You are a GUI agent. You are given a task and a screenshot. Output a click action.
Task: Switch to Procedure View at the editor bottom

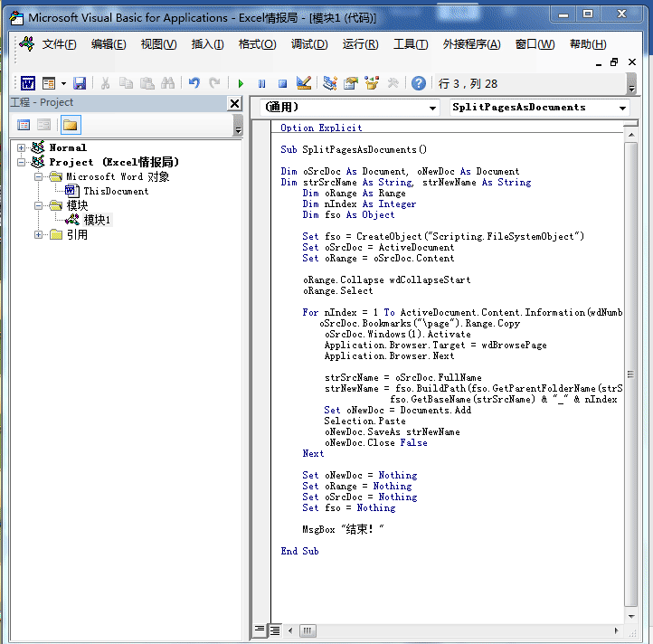click(x=260, y=629)
